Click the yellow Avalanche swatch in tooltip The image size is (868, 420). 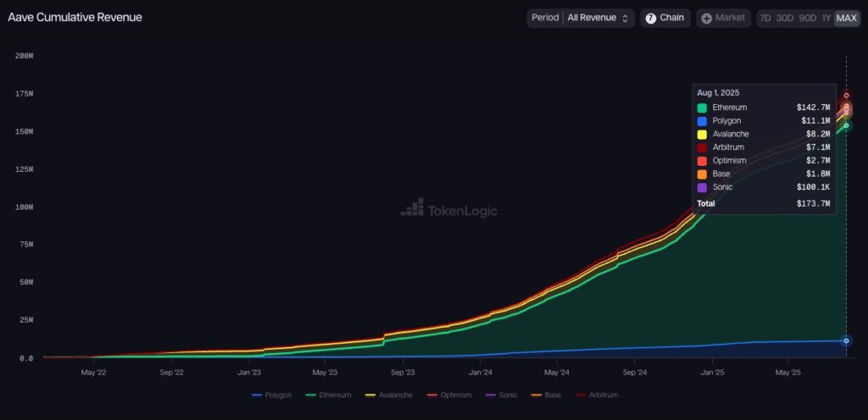[x=702, y=135]
